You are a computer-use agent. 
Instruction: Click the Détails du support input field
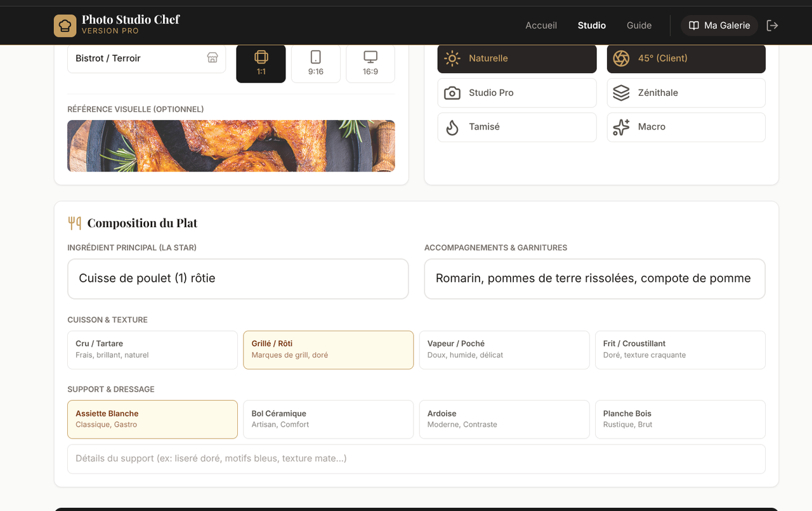416,458
